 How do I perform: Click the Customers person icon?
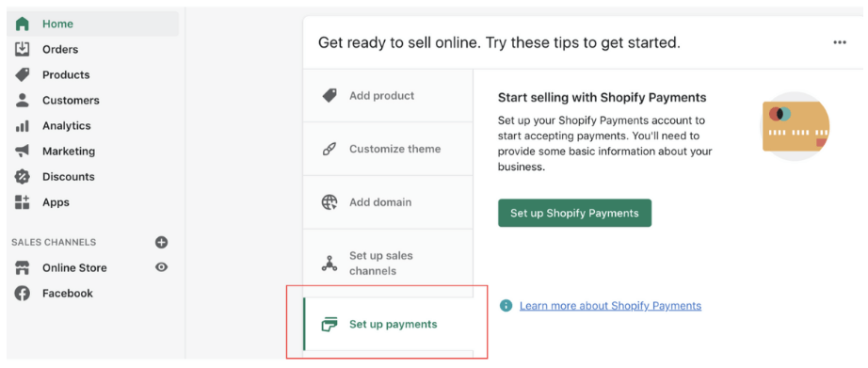tap(23, 100)
